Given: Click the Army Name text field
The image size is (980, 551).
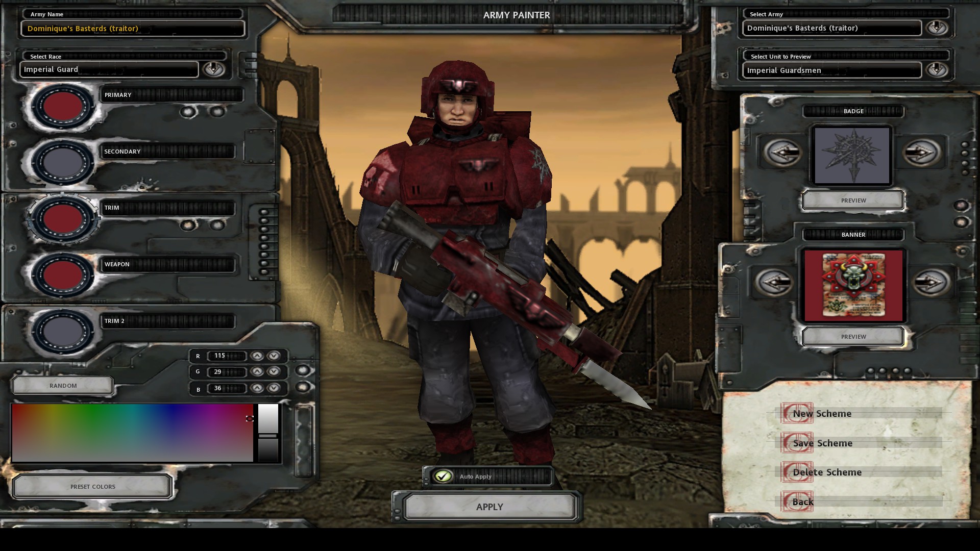Looking at the screenshot, I should (133, 29).
